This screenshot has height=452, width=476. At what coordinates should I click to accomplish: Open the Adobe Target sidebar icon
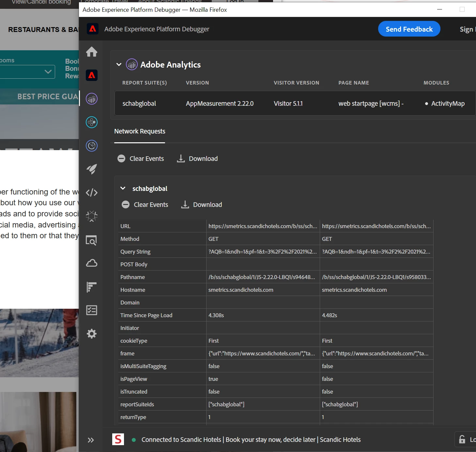(x=92, y=122)
